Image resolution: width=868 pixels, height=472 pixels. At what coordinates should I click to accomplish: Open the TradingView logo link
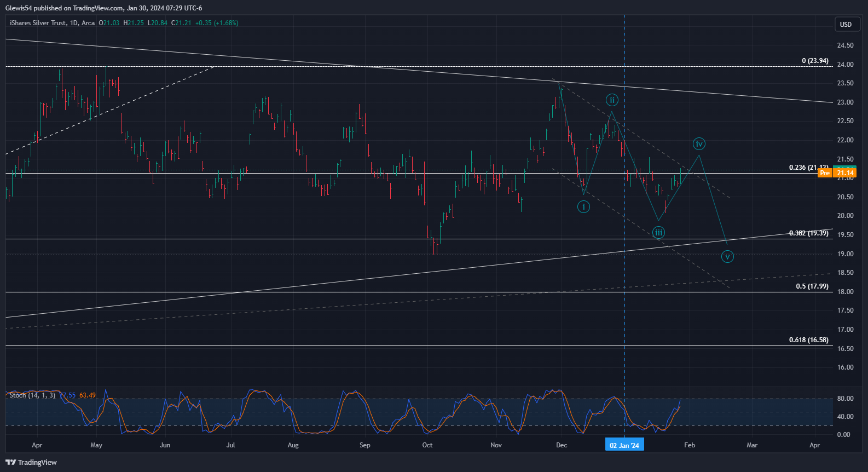coord(31,462)
